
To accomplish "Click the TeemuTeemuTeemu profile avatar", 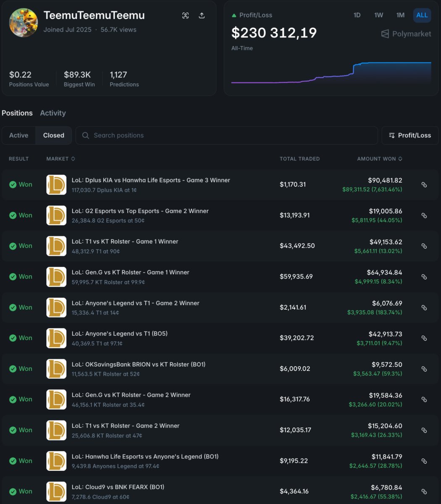I will pos(24,23).
